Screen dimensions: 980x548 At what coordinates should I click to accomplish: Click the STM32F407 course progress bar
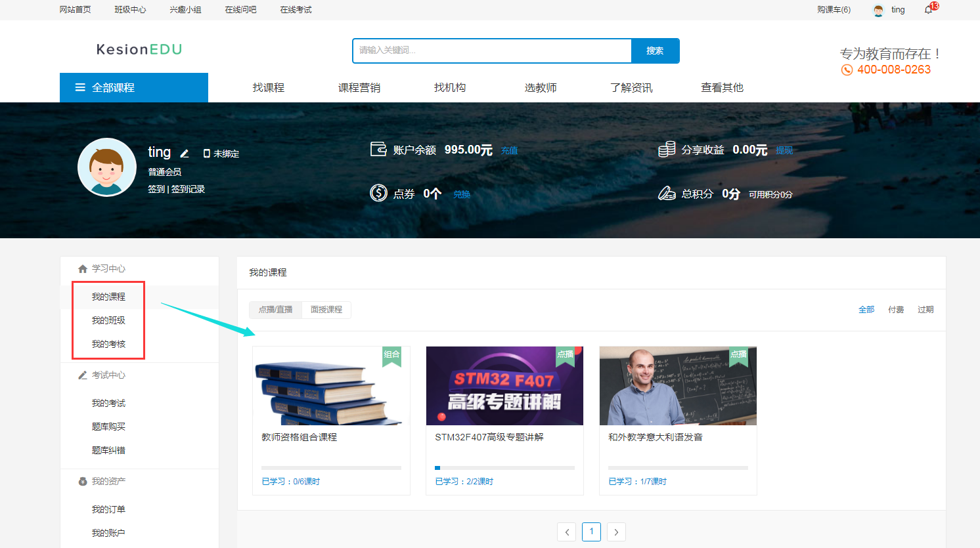coord(504,468)
